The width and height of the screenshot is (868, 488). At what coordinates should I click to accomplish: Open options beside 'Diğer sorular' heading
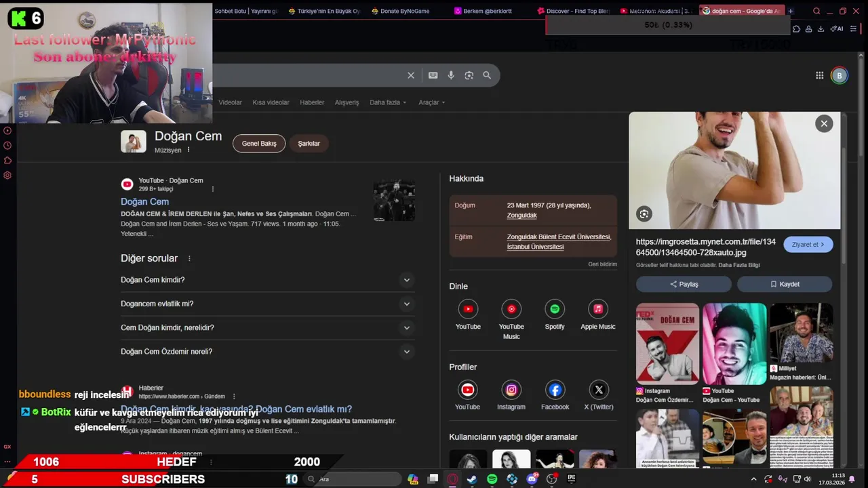pyautogui.click(x=189, y=258)
